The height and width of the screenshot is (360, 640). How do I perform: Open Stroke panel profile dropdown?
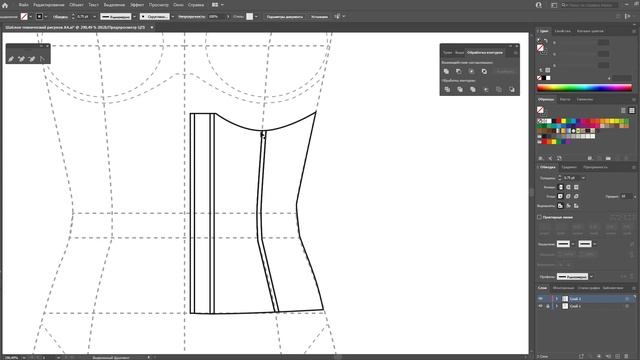pyautogui.click(x=591, y=277)
